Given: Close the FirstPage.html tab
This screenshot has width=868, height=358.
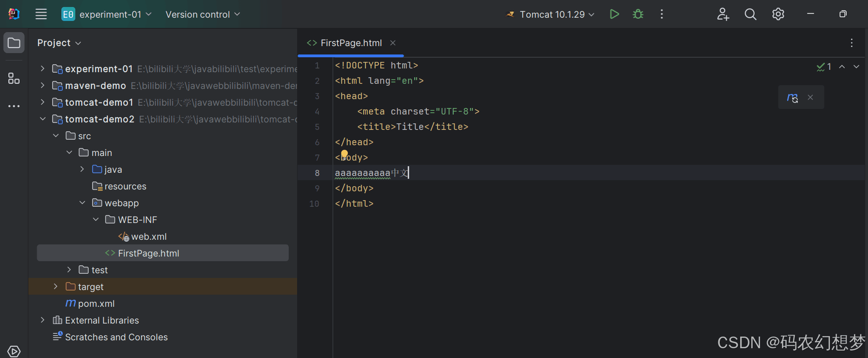Looking at the screenshot, I should (393, 43).
